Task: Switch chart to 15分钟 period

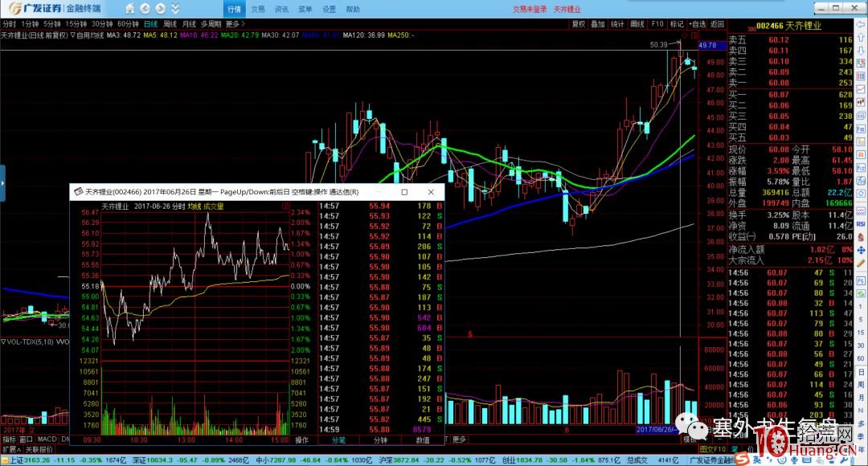Action: (76, 24)
